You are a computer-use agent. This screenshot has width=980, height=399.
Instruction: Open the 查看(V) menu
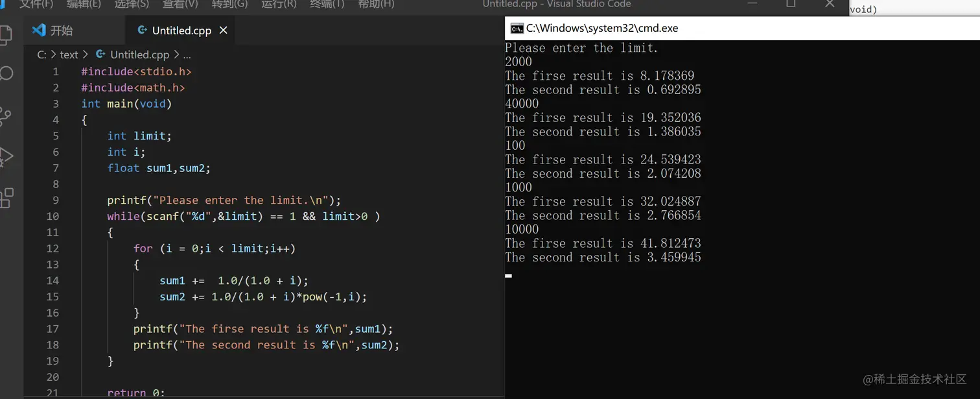180,4
